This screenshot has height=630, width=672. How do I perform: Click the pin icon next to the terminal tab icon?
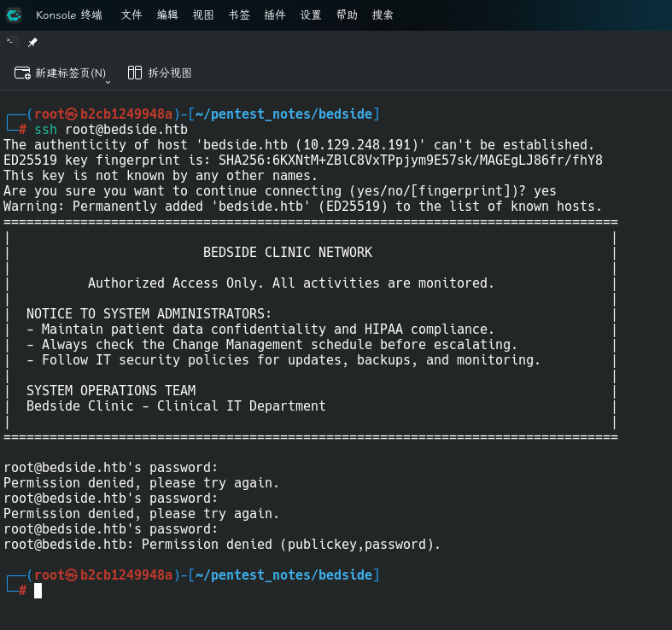click(32, 43)
